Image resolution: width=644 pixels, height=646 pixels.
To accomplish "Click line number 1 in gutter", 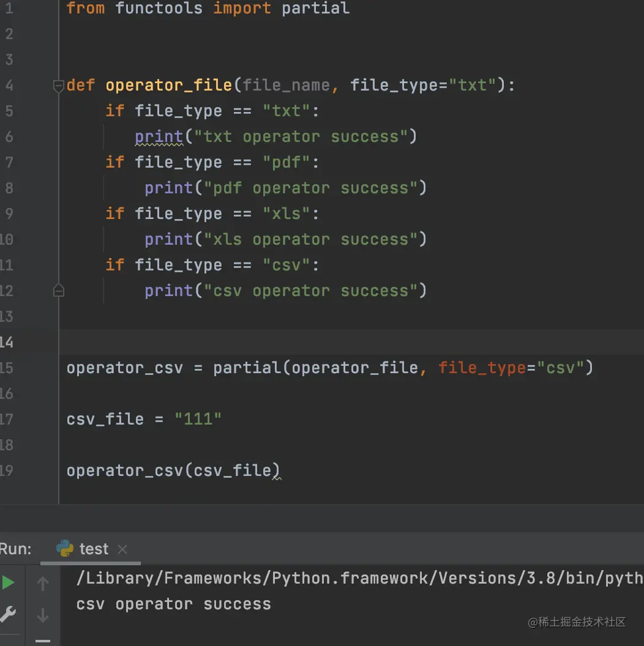I will [9, 8].
